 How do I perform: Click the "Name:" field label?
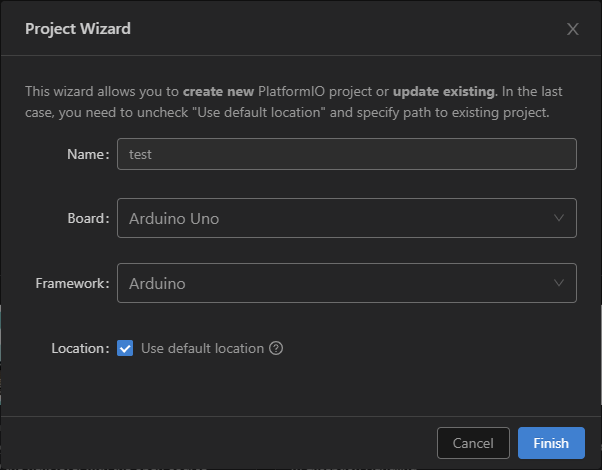pyautogui.click(x=88, y=154)
